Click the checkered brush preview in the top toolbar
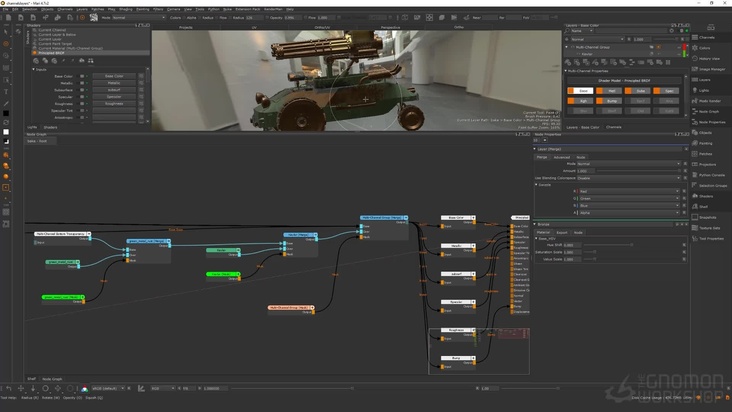Image resolution: width=732 pixels, height=412 pixels. 94,18
